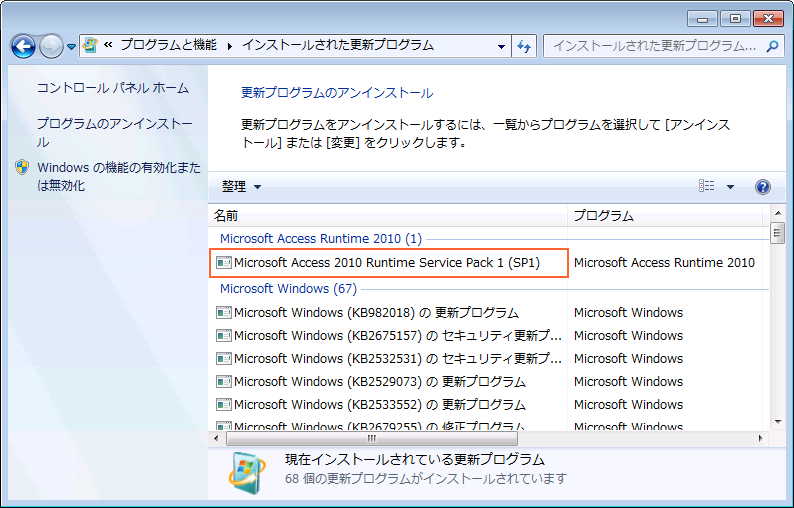The height and width of the screenshot is (508, 794).
Task: Open コントロール パネル ホーム link
Action: tap(112, 88)
